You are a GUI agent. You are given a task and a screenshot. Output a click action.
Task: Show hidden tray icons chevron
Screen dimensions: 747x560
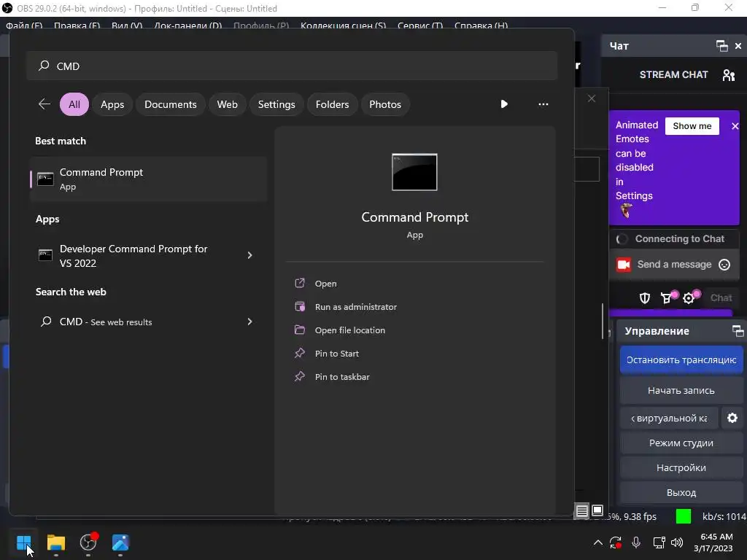pos(598,542)
